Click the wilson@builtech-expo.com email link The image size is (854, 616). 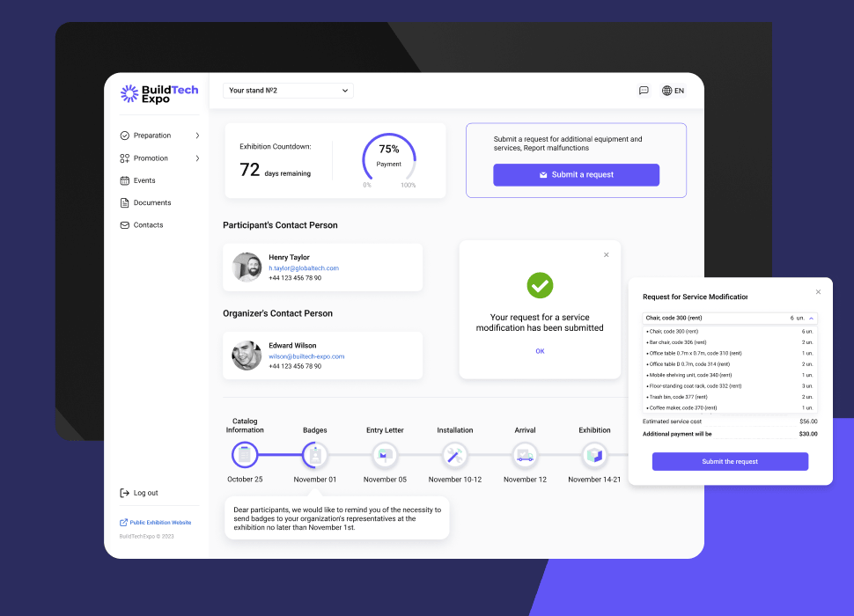click(x=306, y=356)
